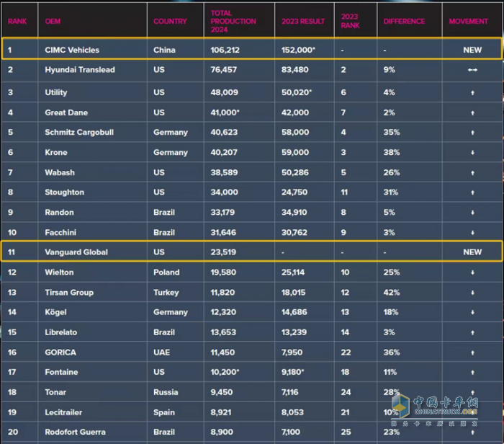Click the up arrow in GORICA row
Viewport: 504px width, 444px height.
(472, 352)
